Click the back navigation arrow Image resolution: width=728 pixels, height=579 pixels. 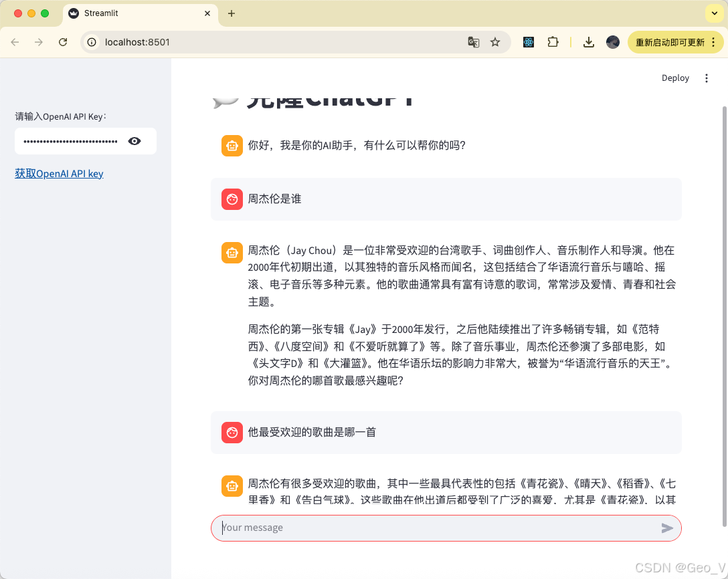[15, 41]
